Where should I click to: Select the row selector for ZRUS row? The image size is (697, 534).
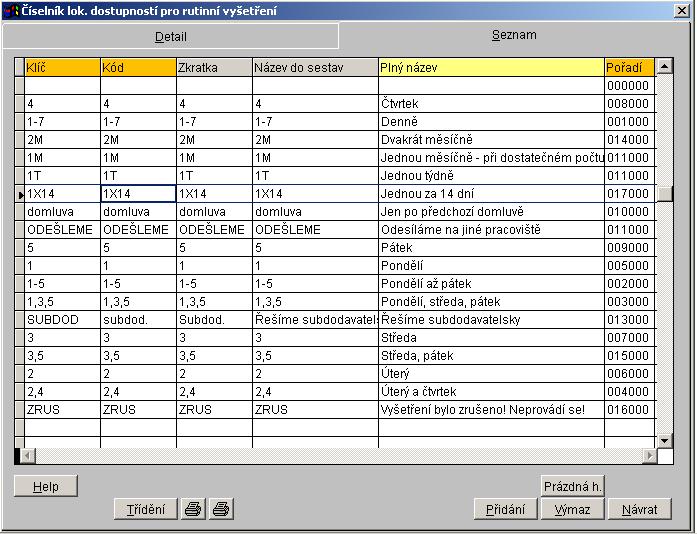(19, 410)
